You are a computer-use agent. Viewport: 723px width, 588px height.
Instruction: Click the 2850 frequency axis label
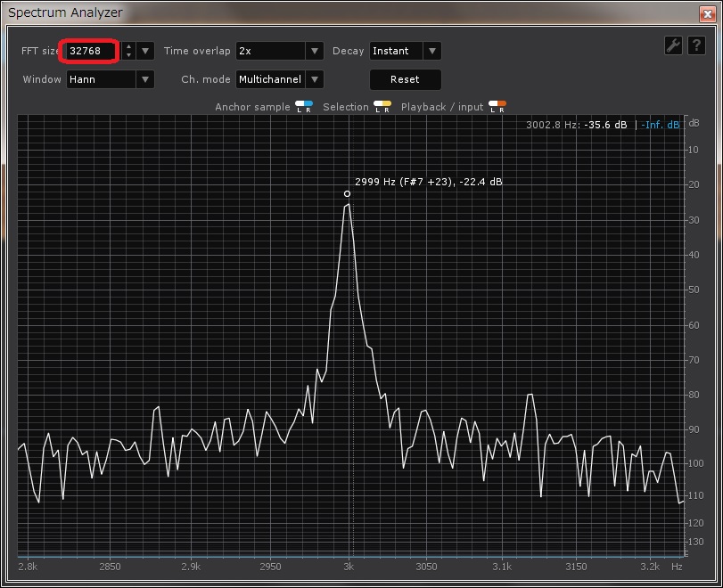point(110,567)
